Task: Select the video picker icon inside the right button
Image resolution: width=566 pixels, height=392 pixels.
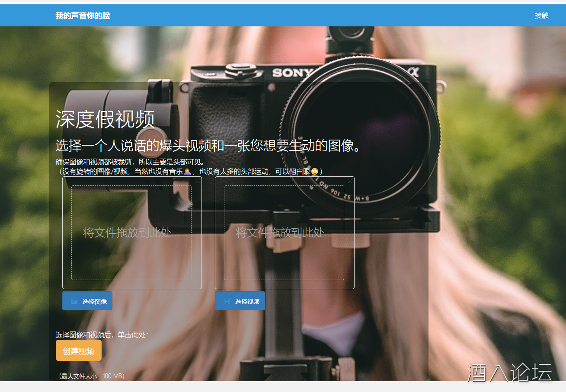Action: [227, 301]
